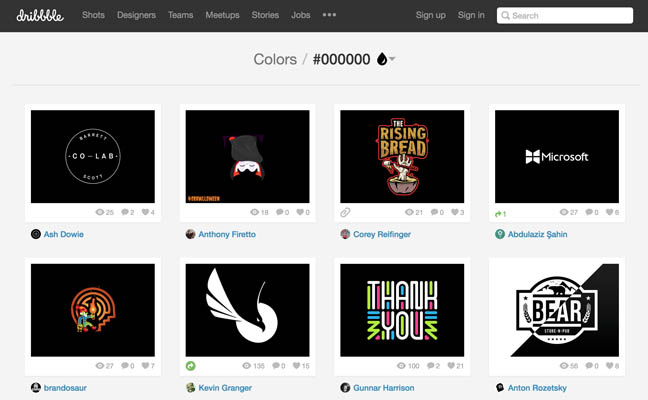Open the Thank You shot thumbnail
This screenshot has height=400, width=648.
(402, 310)
